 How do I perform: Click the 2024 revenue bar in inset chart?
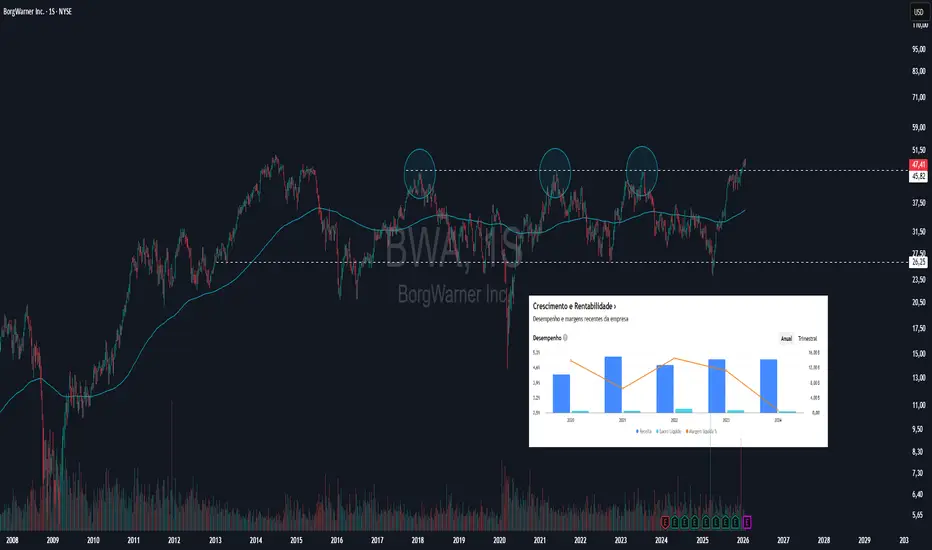click(x=769, y=385)
